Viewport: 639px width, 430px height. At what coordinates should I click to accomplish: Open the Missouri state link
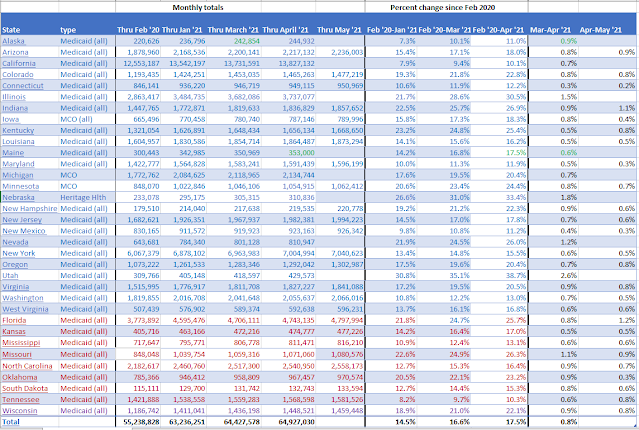pos(17,354)
